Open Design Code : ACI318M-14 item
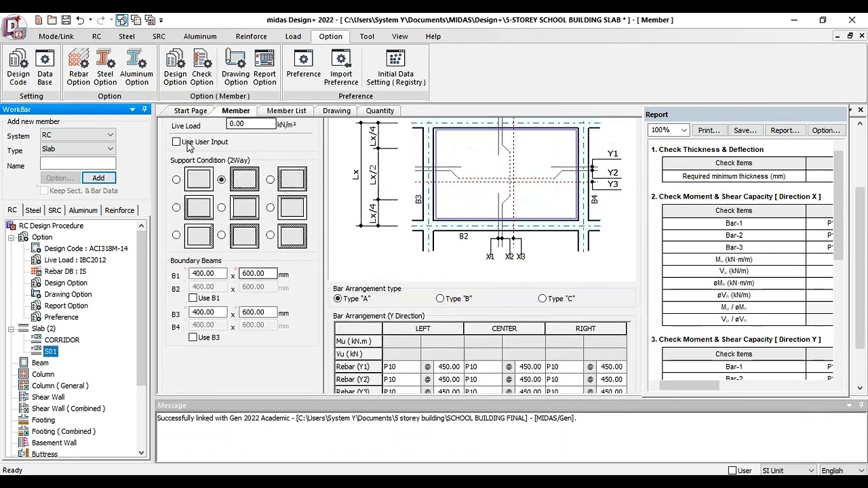 (85, 248)
